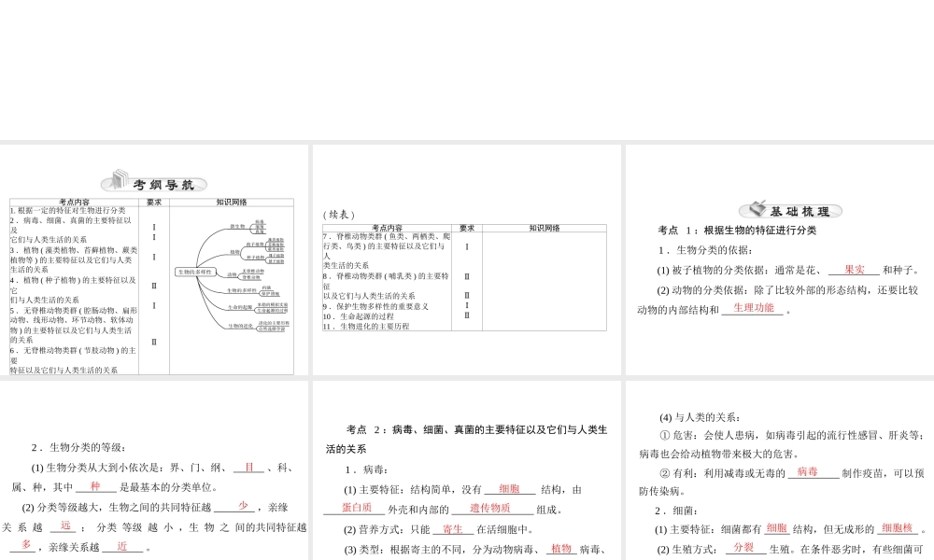Select the row 1. 根据一定的特征对生物进行分类

point(67,211)
